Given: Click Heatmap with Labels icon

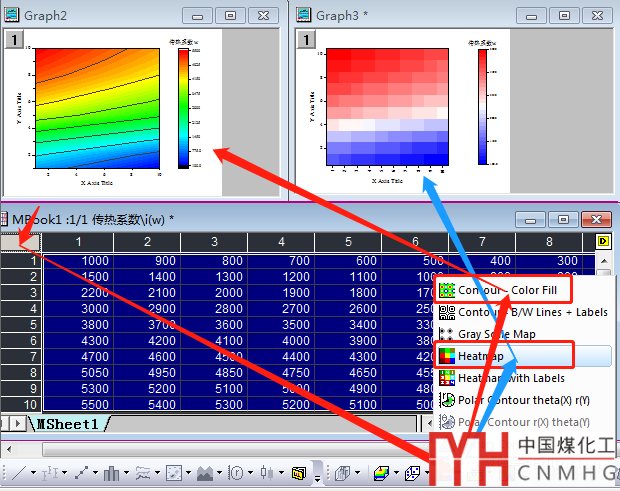Looking at the screenshot, I should pyautogui.click(x=447, y=378).
